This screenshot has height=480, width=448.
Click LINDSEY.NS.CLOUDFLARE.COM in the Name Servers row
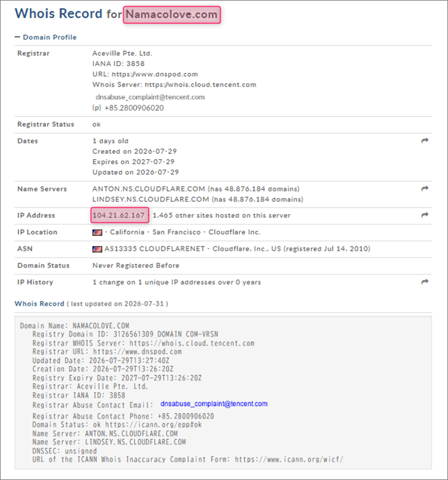(151, 199)
